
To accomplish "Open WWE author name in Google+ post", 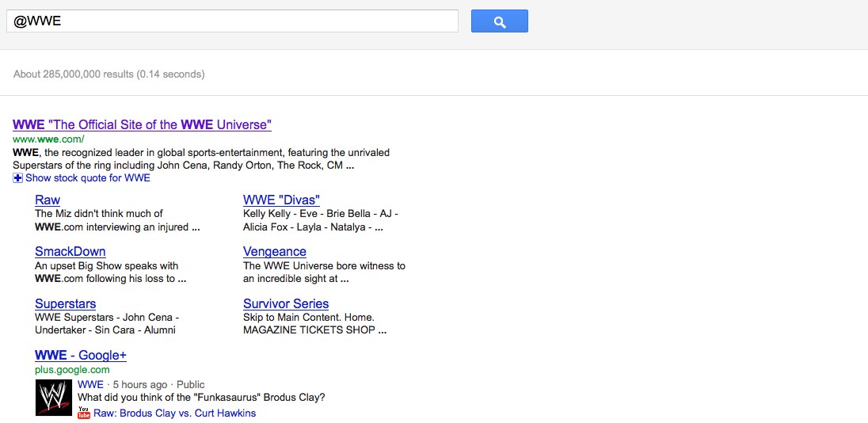I will click(x=91, y=384).
